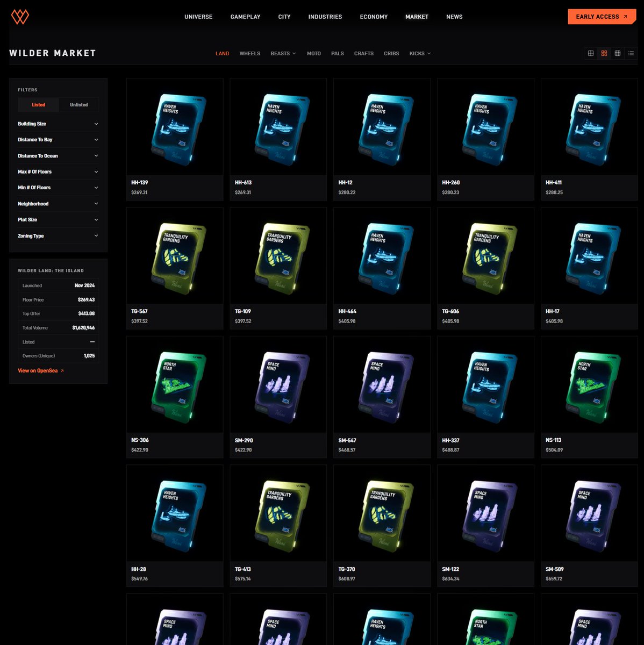Viewport: 644px width, 645px height.
Task: Click the Launched value Nov 2024
Action: (84, 286)
